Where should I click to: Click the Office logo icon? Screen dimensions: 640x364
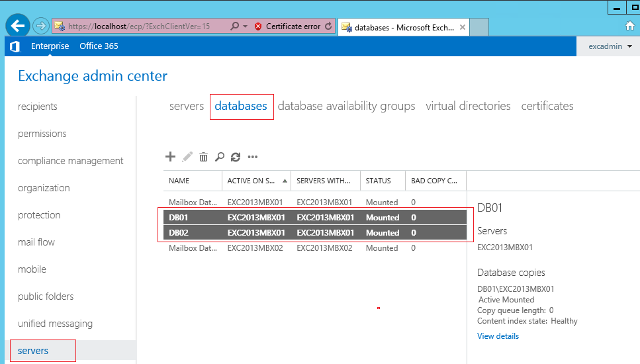point(15,46)
